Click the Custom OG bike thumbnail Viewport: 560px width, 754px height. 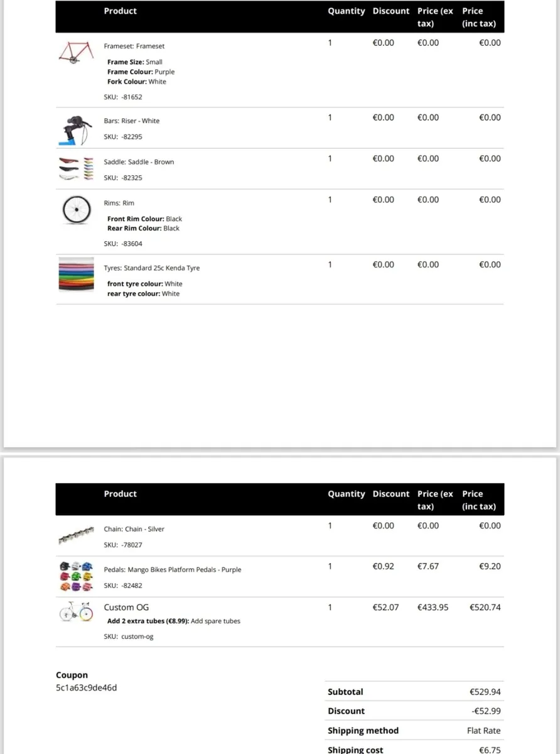click(75, 611)
